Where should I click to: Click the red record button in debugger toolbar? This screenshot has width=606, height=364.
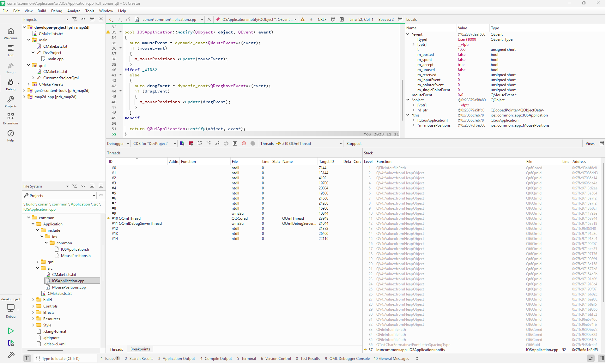coord(244,144)
